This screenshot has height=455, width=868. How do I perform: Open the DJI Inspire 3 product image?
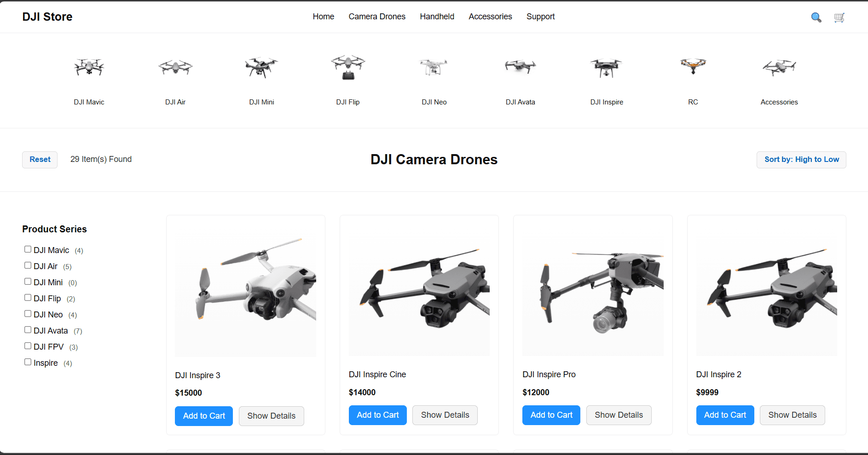coord(246,290)
